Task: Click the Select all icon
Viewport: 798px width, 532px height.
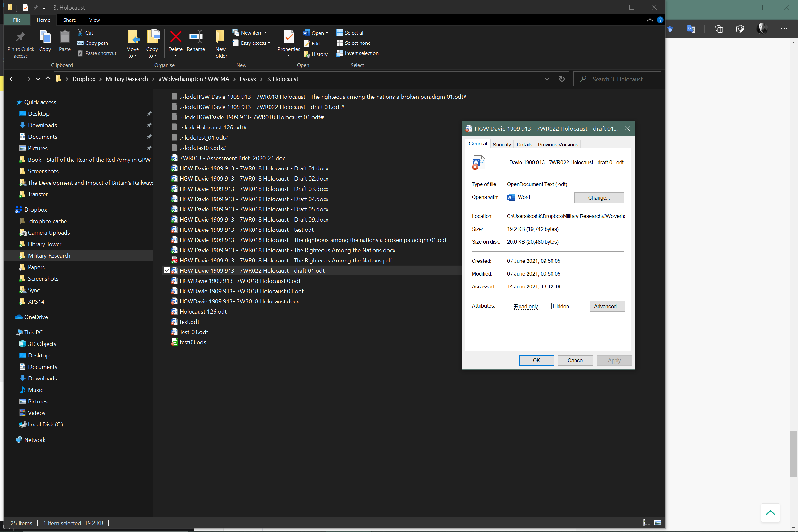Action: click(340, 33)
